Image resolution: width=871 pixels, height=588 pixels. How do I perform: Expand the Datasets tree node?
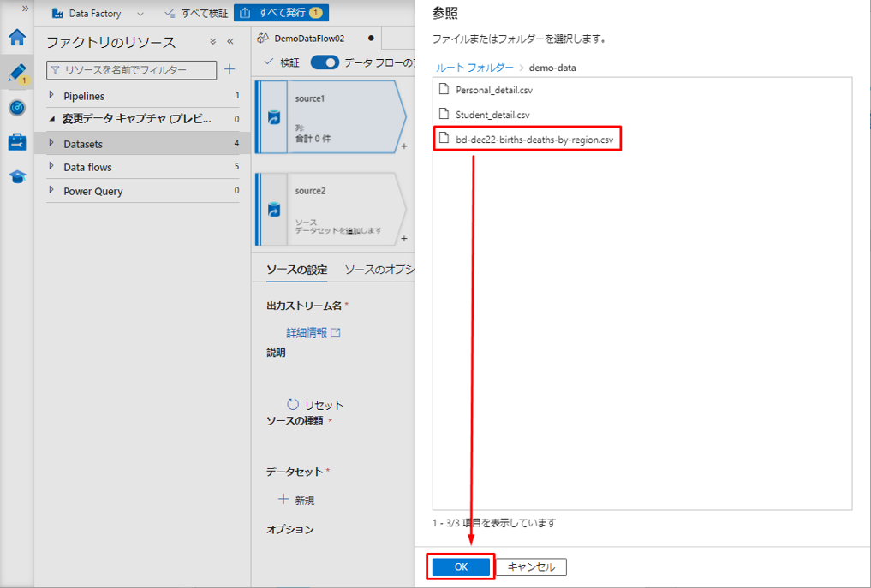coord(51,143)
